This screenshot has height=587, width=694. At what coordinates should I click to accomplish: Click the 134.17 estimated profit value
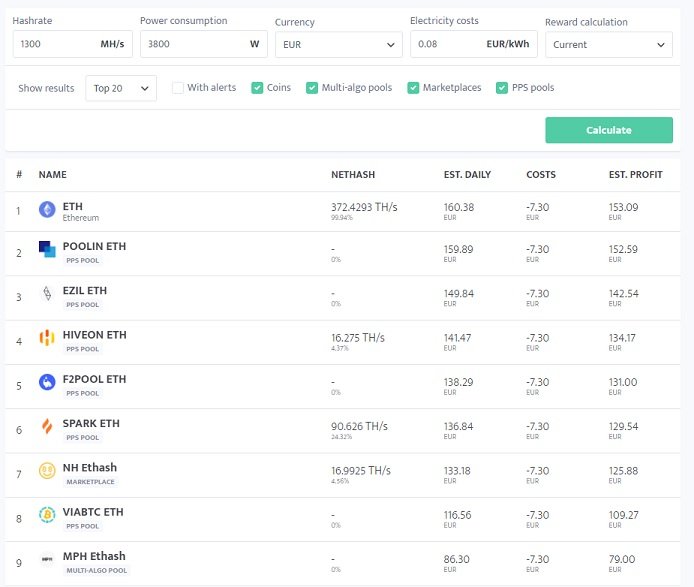point(622,338)
